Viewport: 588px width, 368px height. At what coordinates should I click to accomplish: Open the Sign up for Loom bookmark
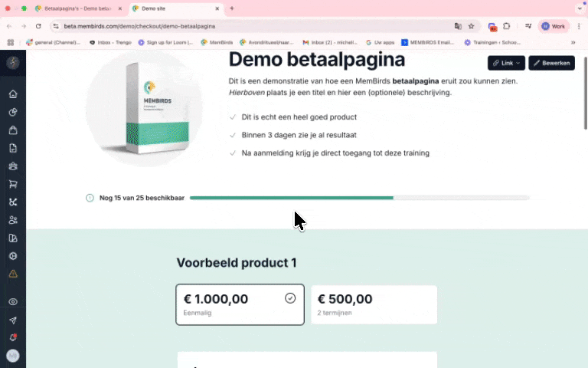165,42
